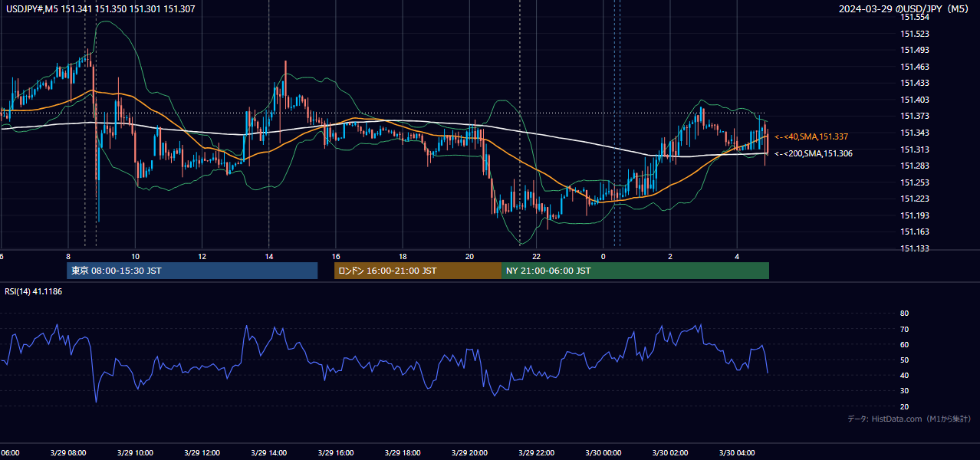The image size is (980, 460).
Task: Click the '3/30 04:00' time axis label
Action: tap(737, 452)
